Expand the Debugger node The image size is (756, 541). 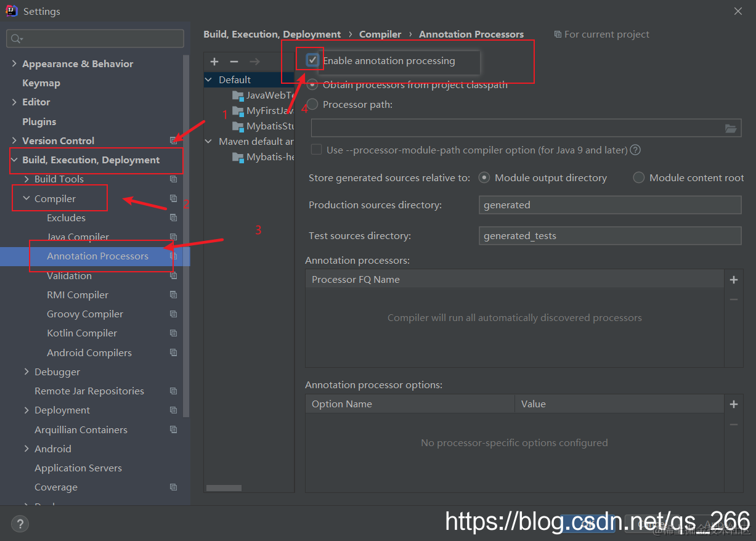tap(26, 372)
